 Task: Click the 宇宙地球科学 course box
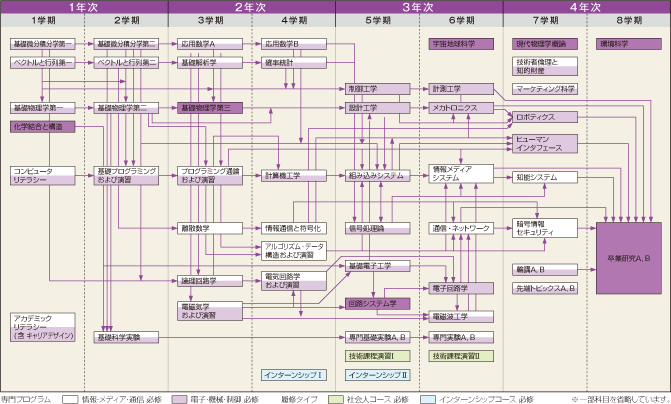point(461,44)
